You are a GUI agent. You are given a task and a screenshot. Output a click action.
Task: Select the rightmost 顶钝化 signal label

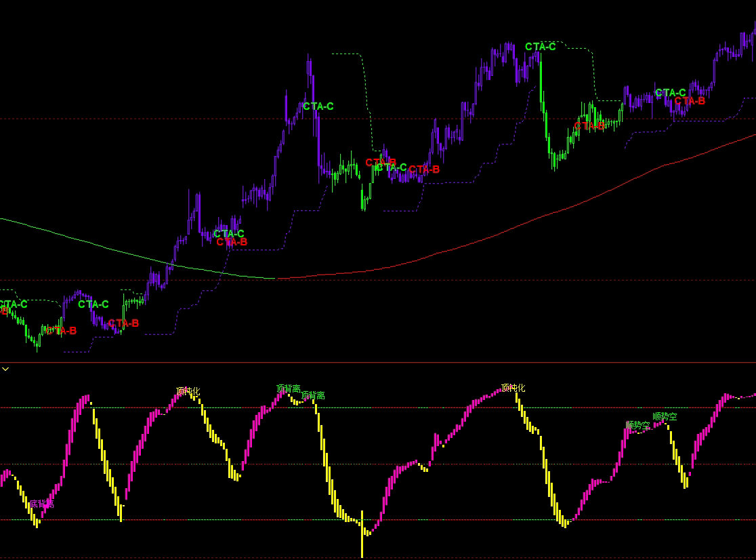click(513, 388)
